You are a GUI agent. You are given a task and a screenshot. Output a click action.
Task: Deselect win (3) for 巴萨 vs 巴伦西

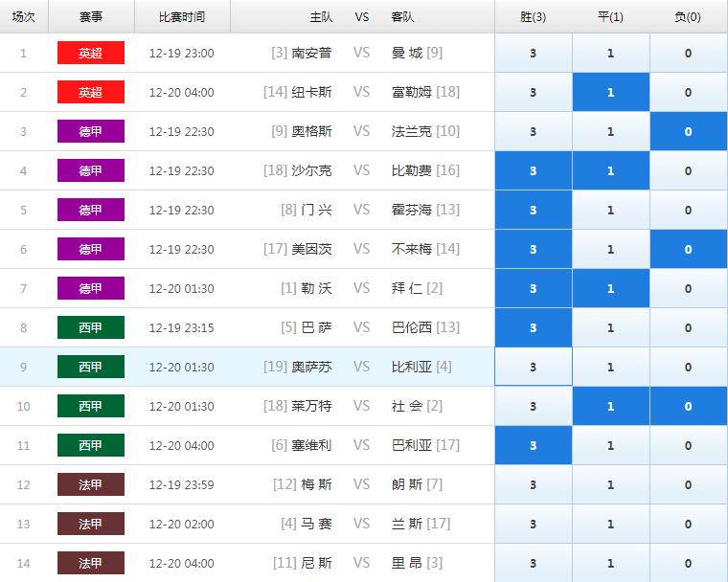coord(533,327)
